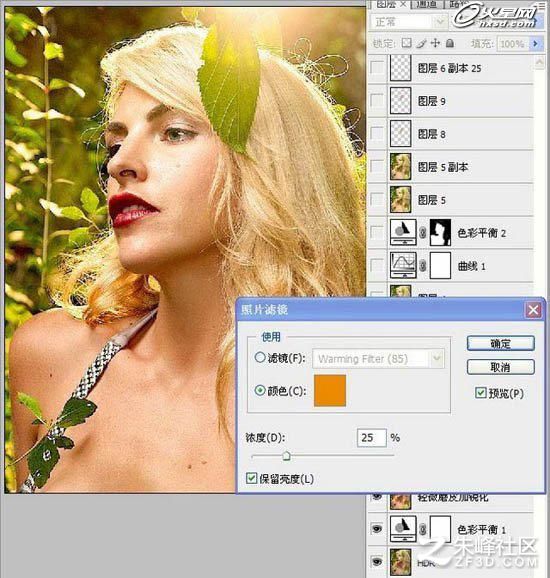Viewport: 550px width, 578px height.
Task: Toggle the 预览(P) checkbox
Action: click(x=480, y=393)
